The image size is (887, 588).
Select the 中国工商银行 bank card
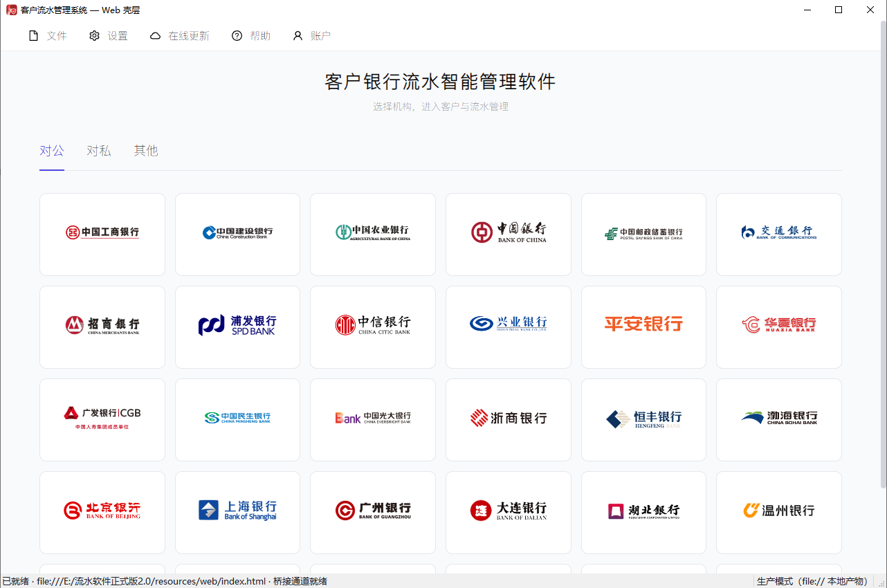click(x=102, y=235)
